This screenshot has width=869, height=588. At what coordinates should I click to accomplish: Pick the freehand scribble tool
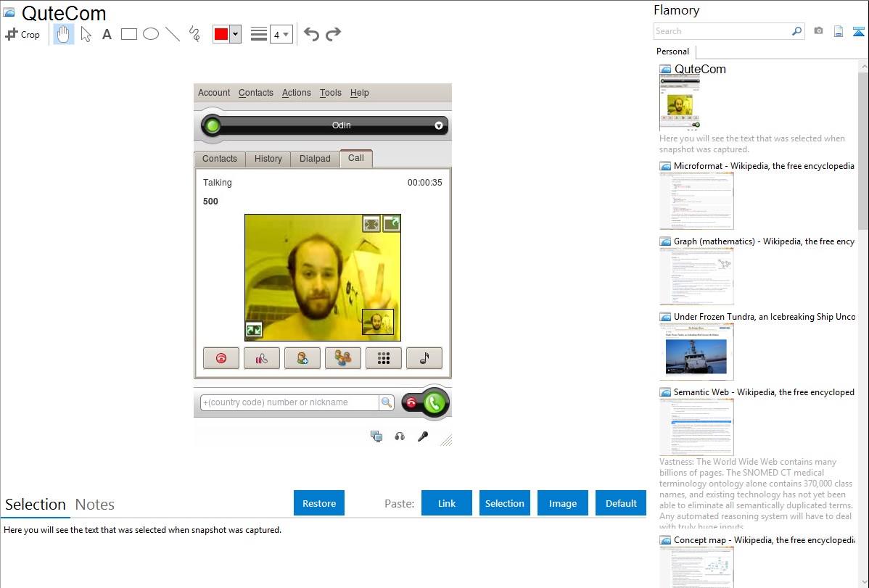point(194,34)
